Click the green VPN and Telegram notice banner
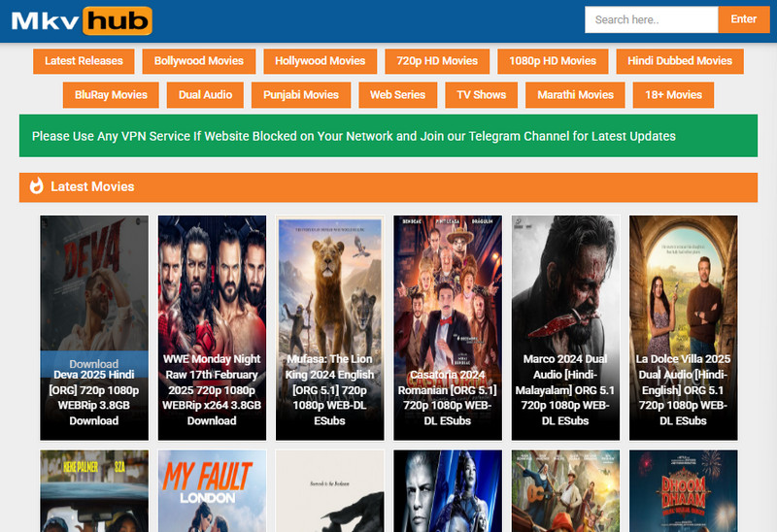The image size is (777, 532). point(388,136)
